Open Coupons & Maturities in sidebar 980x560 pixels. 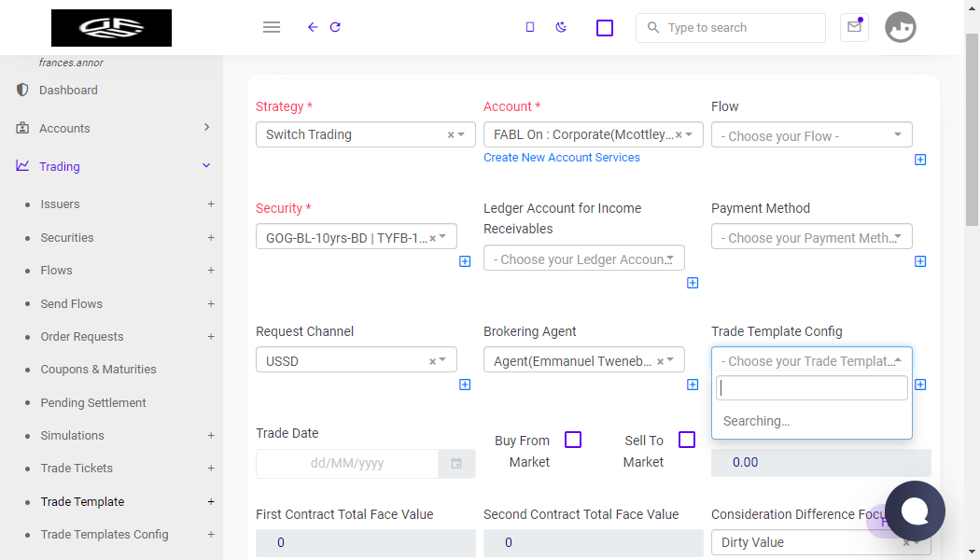coord(98,370)
